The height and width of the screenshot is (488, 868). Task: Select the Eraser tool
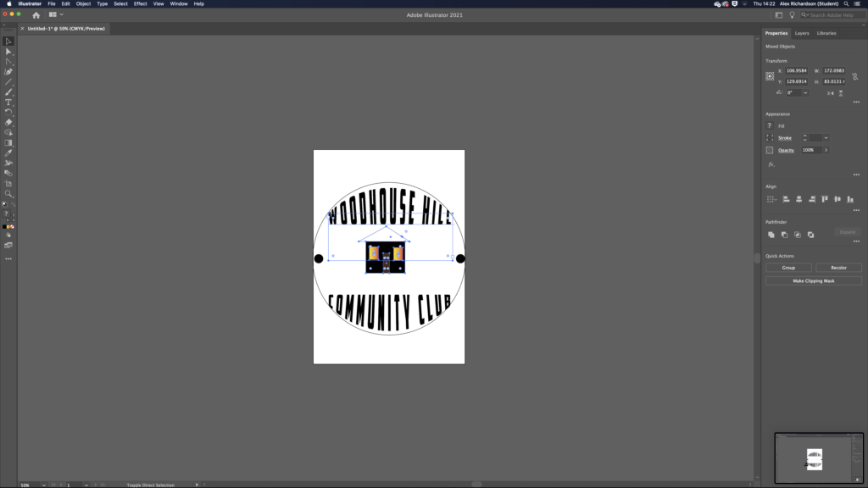(x=8, y=122)
